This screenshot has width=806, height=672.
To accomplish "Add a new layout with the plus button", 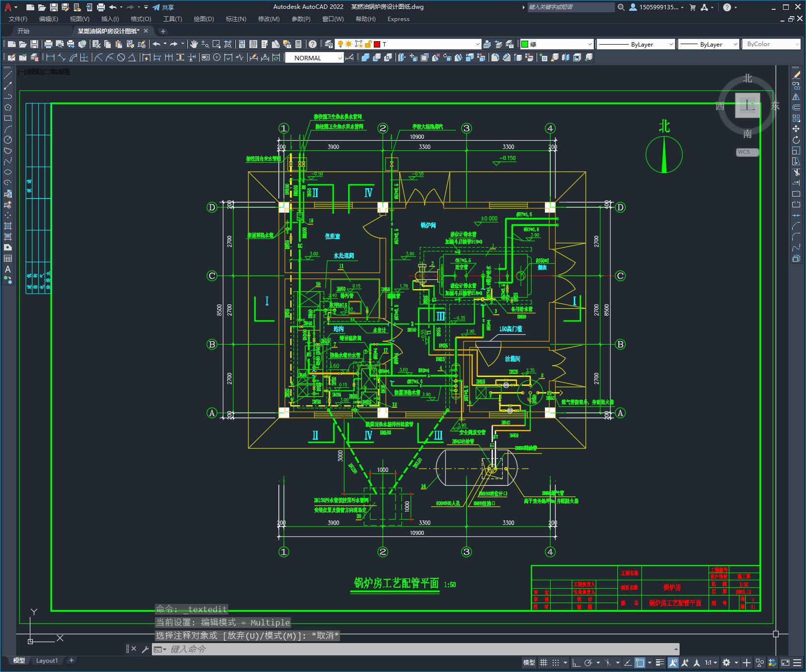I will [71, 661].
